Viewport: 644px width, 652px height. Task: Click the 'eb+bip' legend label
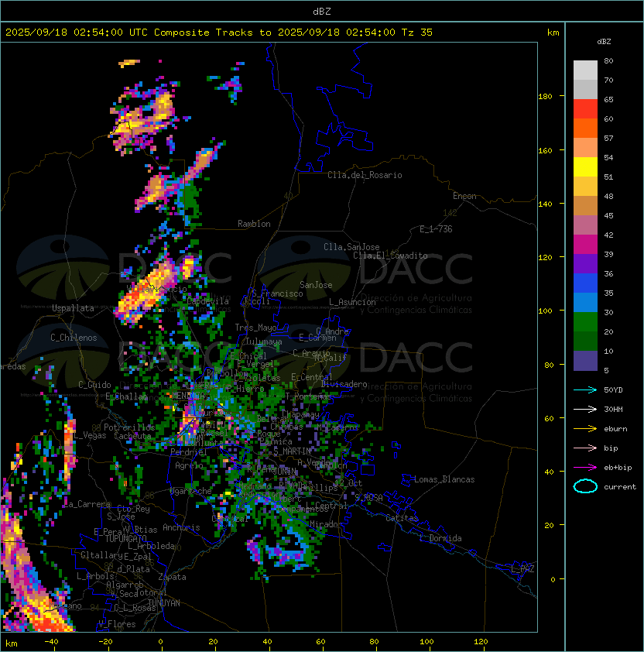(618, 468)
